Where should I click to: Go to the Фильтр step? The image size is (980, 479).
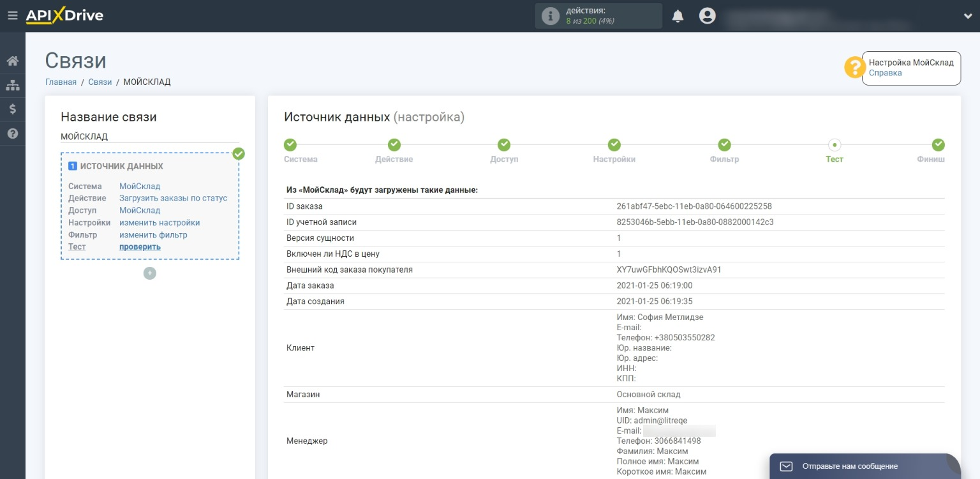click(x=724, y=145)
